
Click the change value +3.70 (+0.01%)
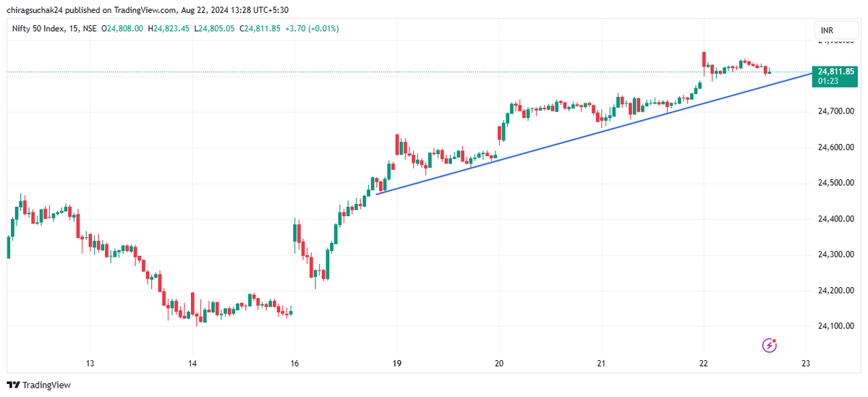312,28
